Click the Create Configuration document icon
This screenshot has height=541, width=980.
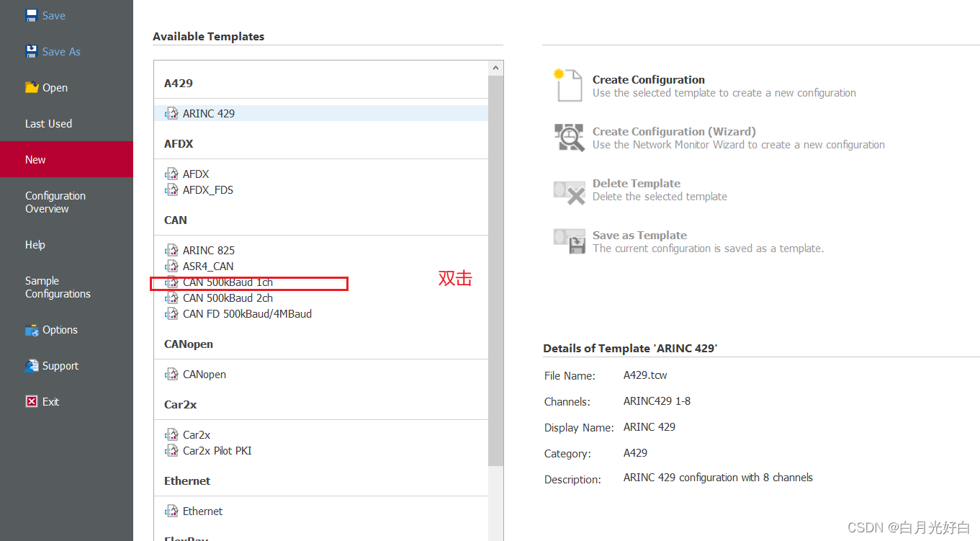pos(567,85)
